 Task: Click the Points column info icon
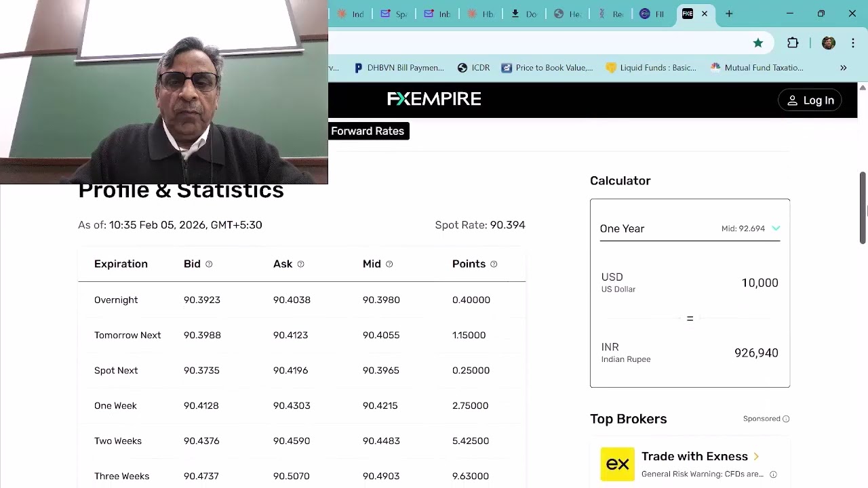point(494,264)
